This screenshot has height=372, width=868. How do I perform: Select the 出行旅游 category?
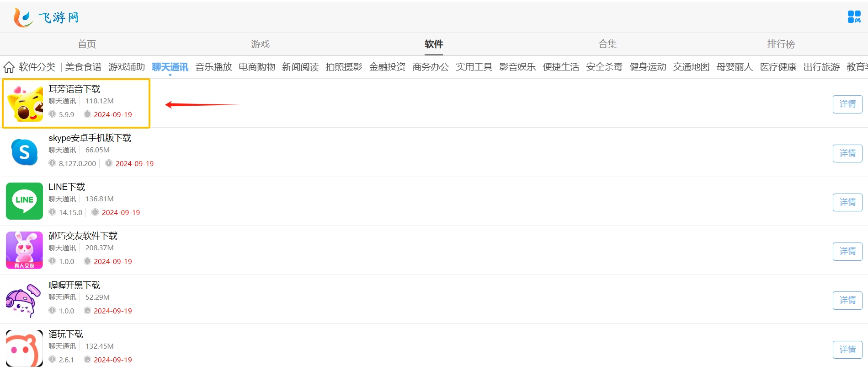(x=821, y=67)
